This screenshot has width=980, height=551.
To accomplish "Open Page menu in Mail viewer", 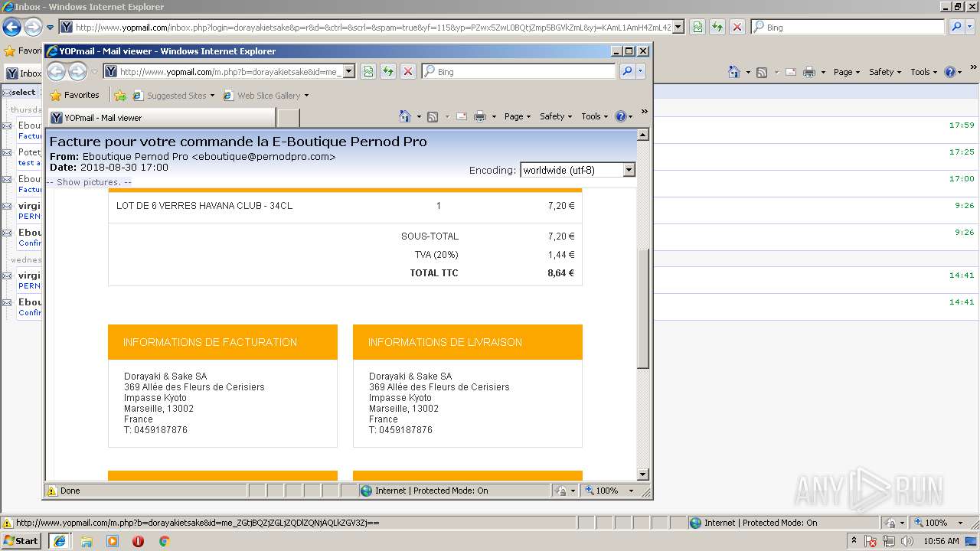I will tap(518, 116).
